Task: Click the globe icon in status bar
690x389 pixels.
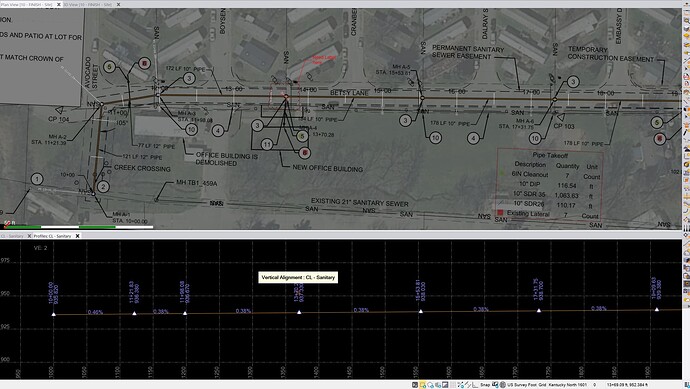Action: click(502, 385)
